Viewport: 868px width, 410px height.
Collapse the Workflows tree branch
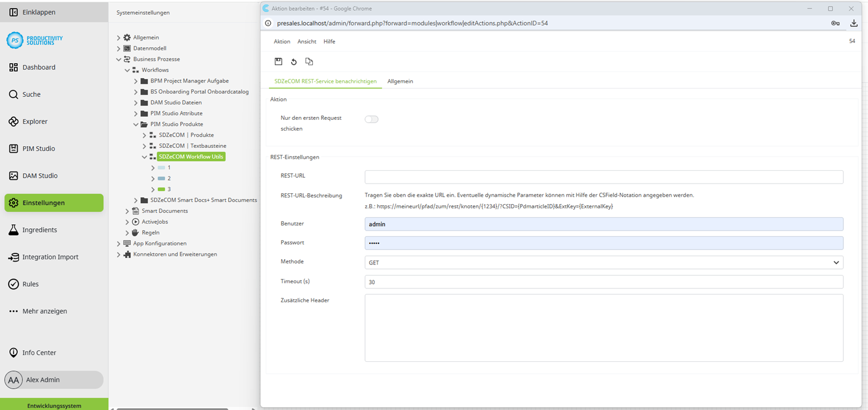[127, 70]
